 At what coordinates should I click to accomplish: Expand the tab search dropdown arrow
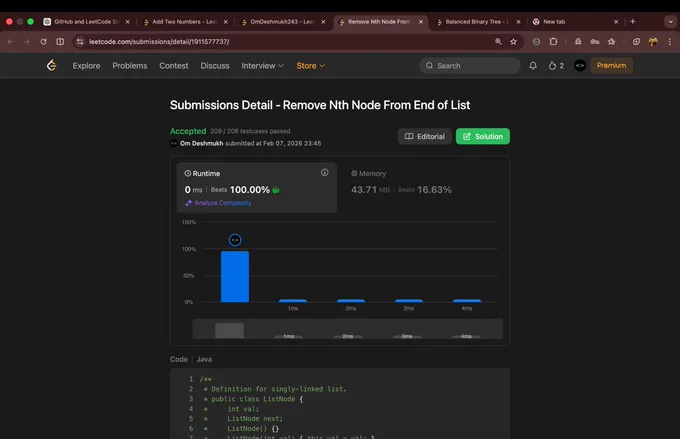click(x=670, y=21)
